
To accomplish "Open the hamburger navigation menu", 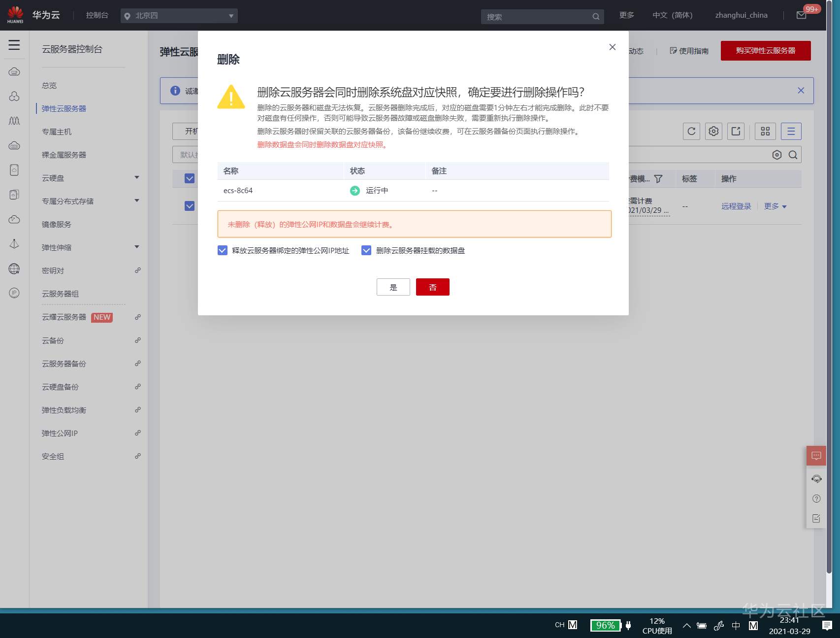I will coord(14,45).
